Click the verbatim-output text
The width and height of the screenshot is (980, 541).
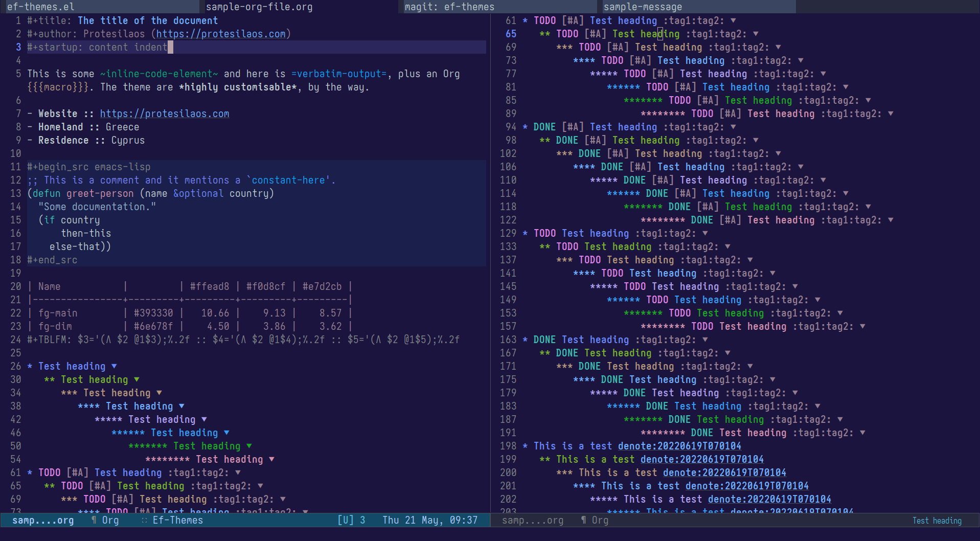coord(339,74)
